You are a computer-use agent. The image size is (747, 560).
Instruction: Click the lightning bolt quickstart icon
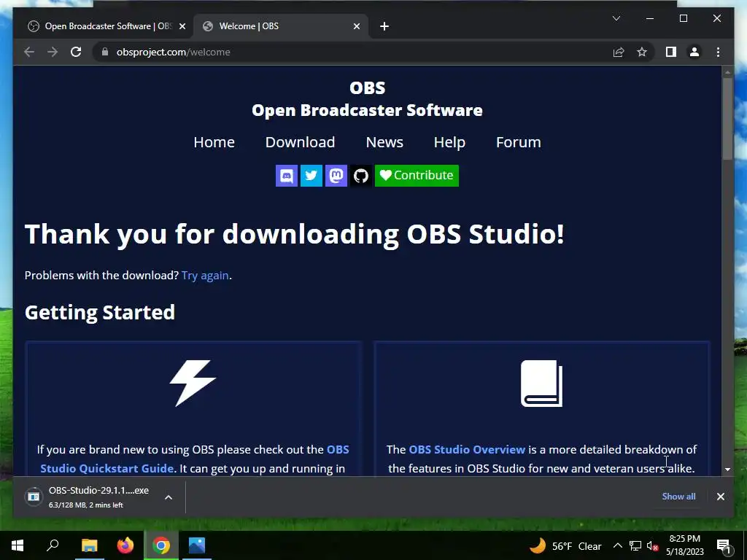(193, 384)
